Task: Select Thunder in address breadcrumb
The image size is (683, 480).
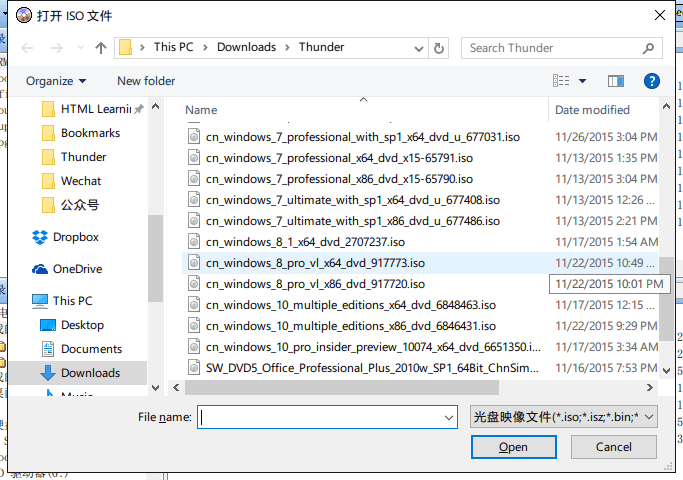Action: click(x=321, y=47)
